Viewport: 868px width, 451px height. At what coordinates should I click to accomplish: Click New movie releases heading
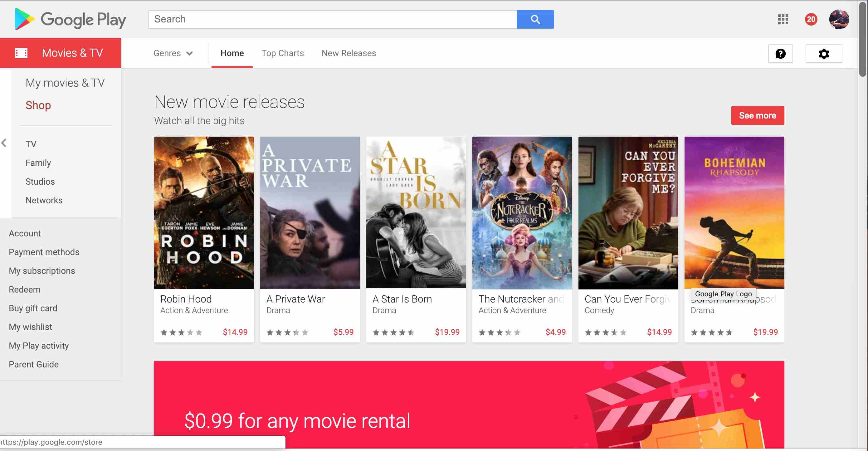coord(229,102)
